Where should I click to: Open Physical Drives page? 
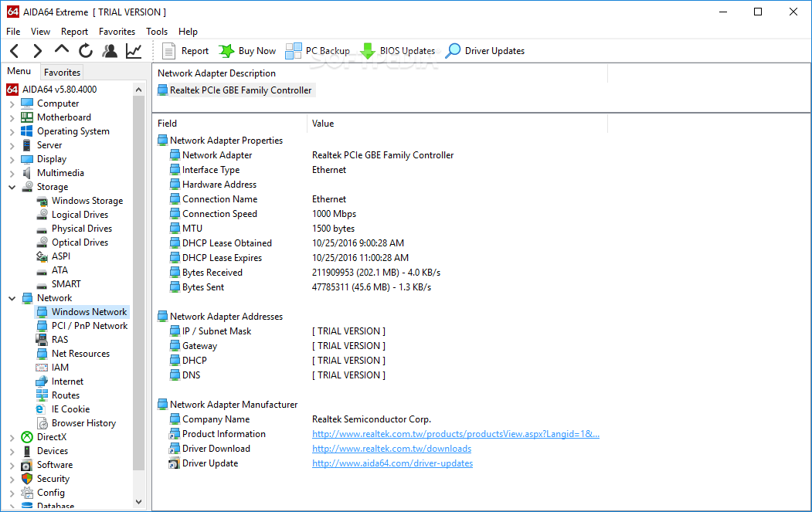tap(81, 229)
